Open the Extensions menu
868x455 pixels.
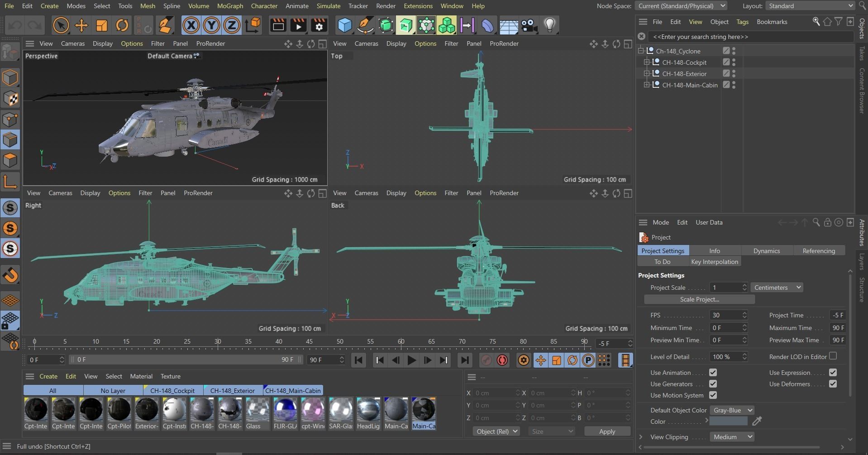pos(418,6)
